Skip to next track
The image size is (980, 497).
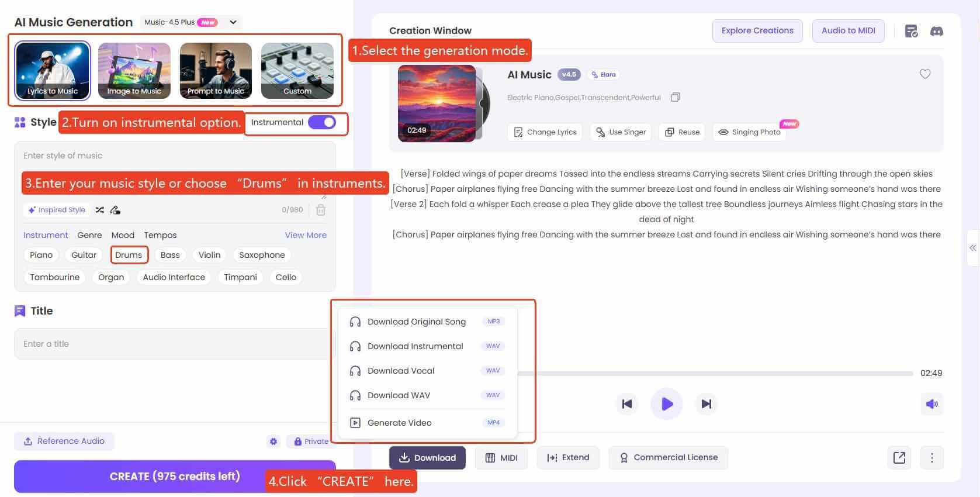pyautogui.click(x=707, y=404)
